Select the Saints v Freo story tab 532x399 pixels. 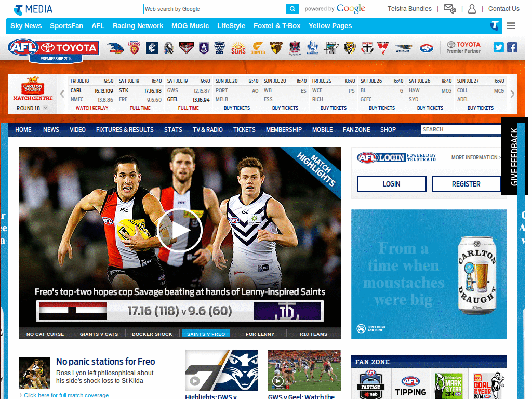(x=206, y=334)
